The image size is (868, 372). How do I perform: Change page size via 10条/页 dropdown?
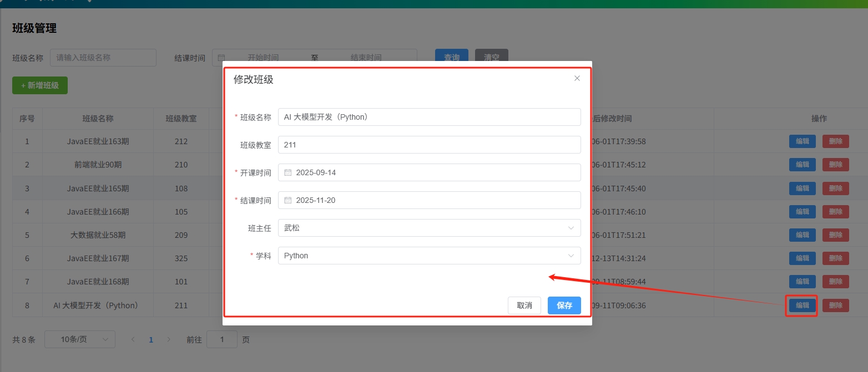pyautogui.click(x=79, y=339)
